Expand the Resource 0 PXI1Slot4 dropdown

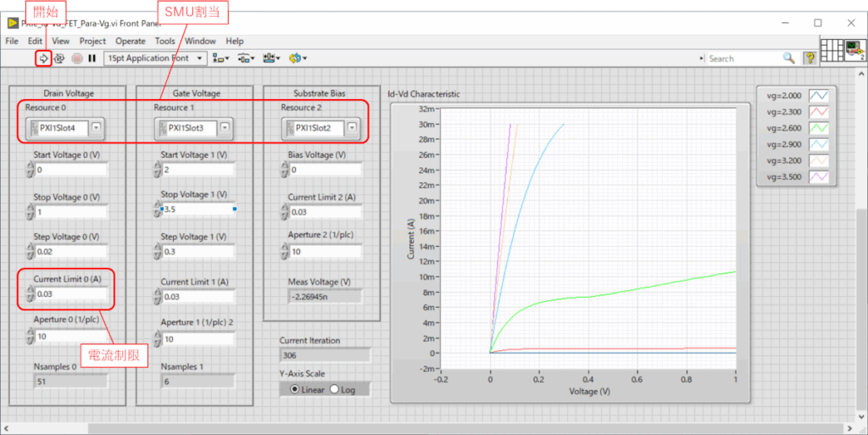(97, 128)
